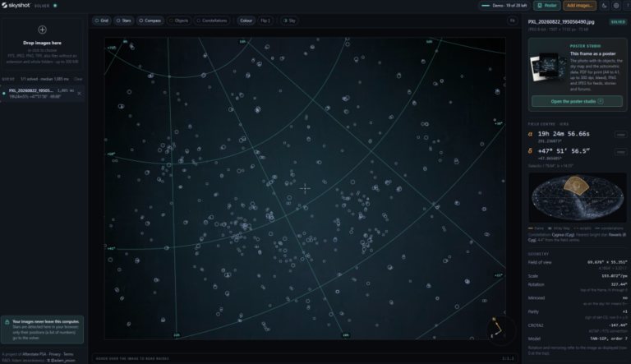Open the Poster button in the header
This screenshot has width=631, height=364.
tap(547, 5)
